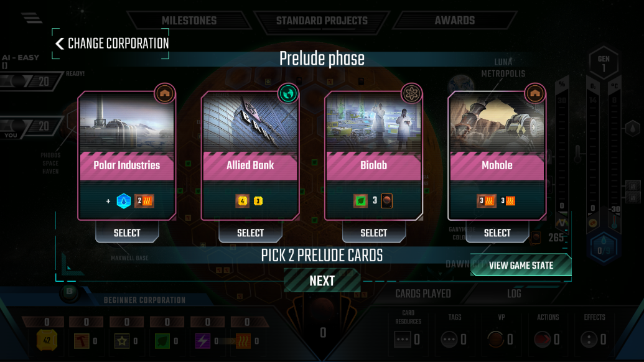Screen dimensions: 644x362
Task: Click the Earth tag icon on Allied Bank
Action: click(x=288, y=93)
